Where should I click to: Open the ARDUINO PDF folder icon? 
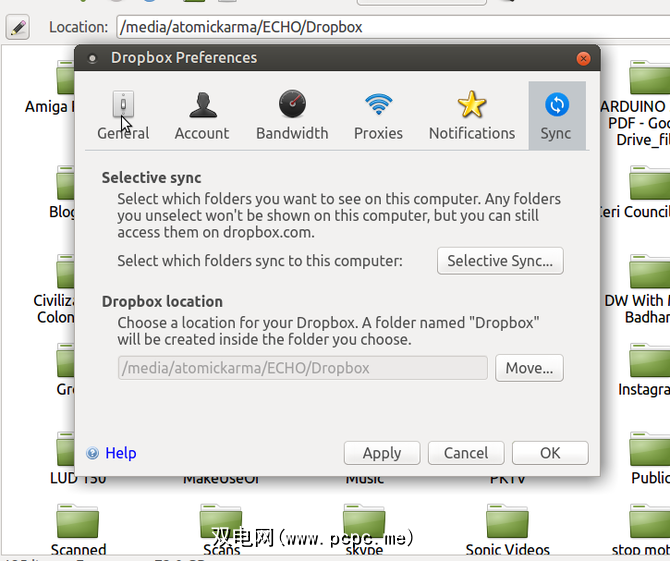tap(649, 77)
